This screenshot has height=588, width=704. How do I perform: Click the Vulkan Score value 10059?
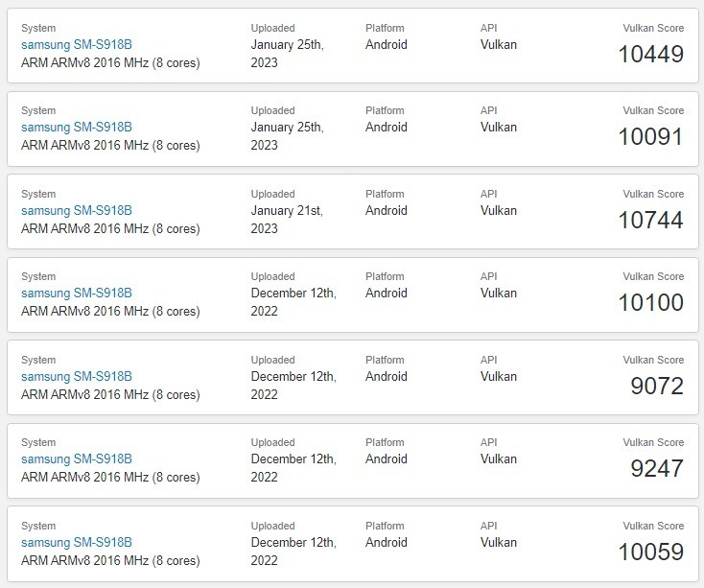pyautogui.click(x=651, y=553)
